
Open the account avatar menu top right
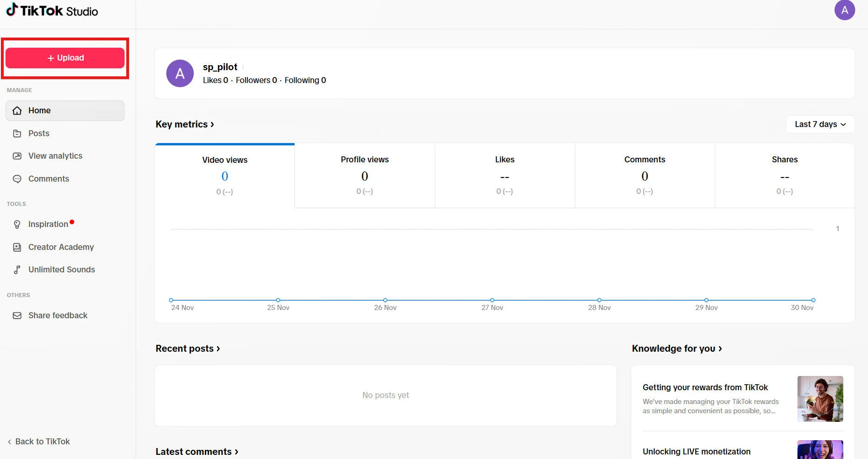coord(845,10)
